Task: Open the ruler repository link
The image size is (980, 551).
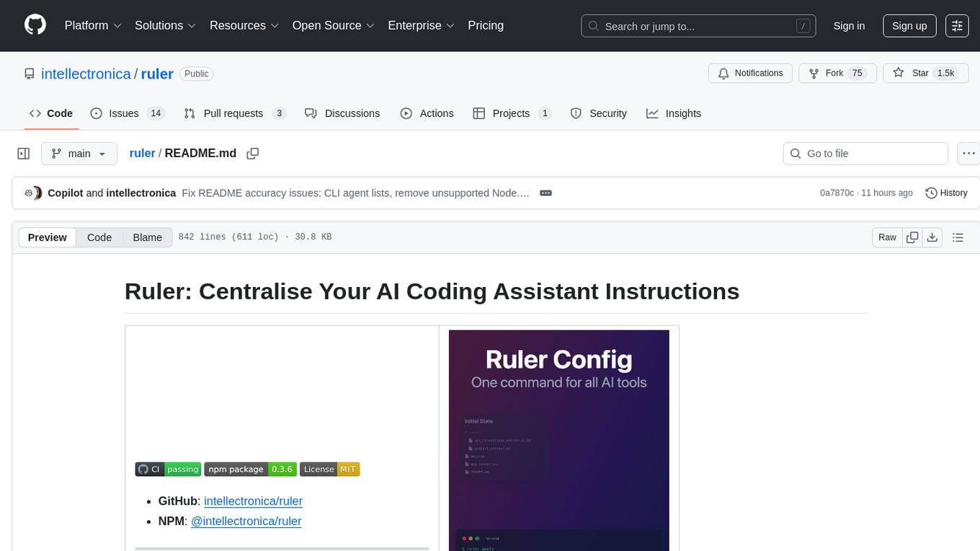Action: tap(157, 74)
